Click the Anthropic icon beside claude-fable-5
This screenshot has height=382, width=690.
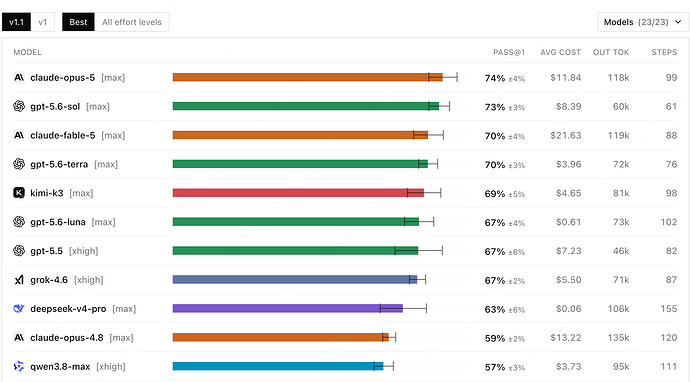[x=19, y=135]
